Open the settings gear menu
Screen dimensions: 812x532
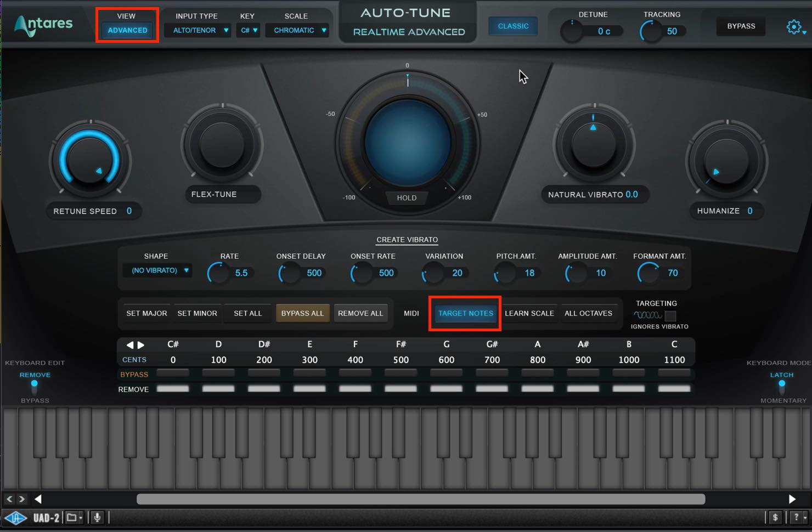[x=794, y=27]
